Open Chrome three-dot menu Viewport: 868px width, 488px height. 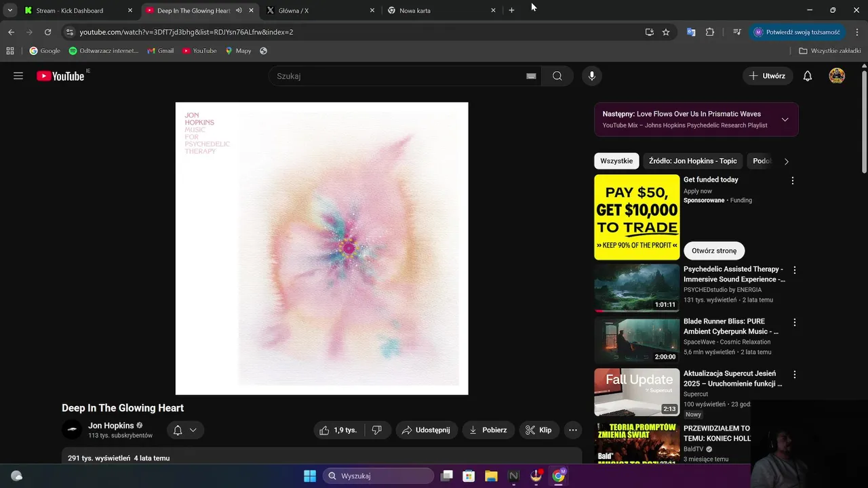858,32
